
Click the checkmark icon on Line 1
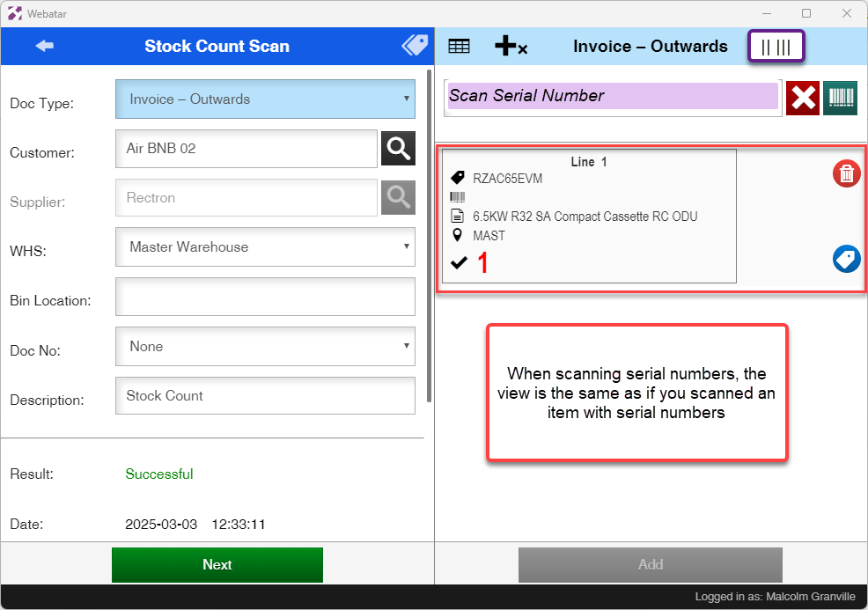point(459,262)
